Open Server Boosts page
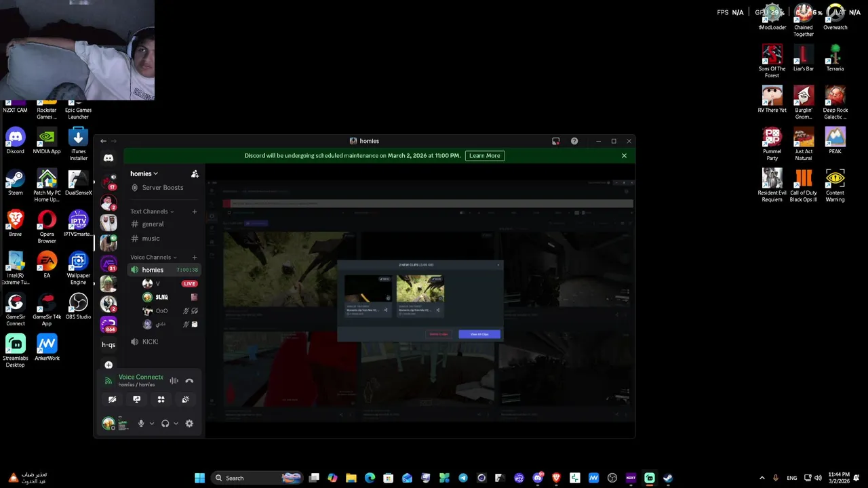This screenshot has width=868, height=488. [x=164, y=188]
